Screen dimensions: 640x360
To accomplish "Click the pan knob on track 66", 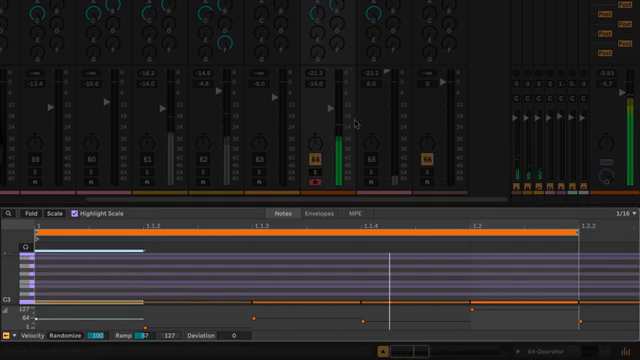I will click(x=427, y=143).
